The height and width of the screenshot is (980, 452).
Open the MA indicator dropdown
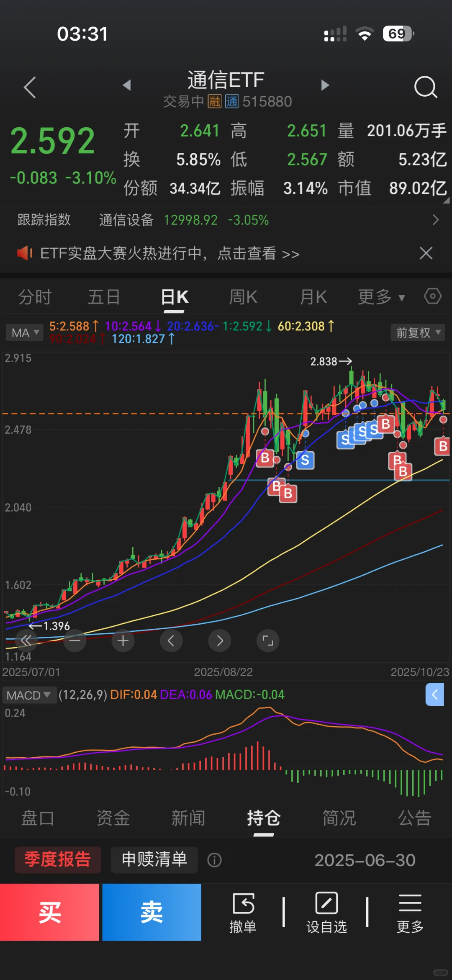point(24,333)
